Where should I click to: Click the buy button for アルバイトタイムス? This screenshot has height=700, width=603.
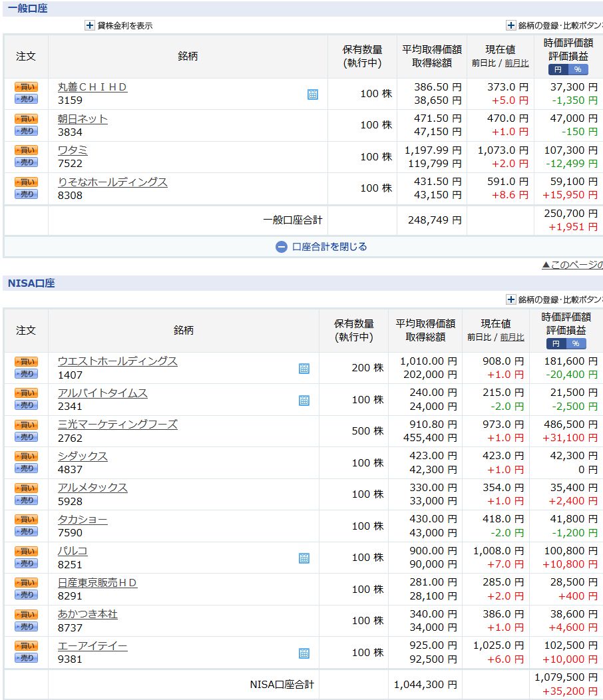[26, 393]
